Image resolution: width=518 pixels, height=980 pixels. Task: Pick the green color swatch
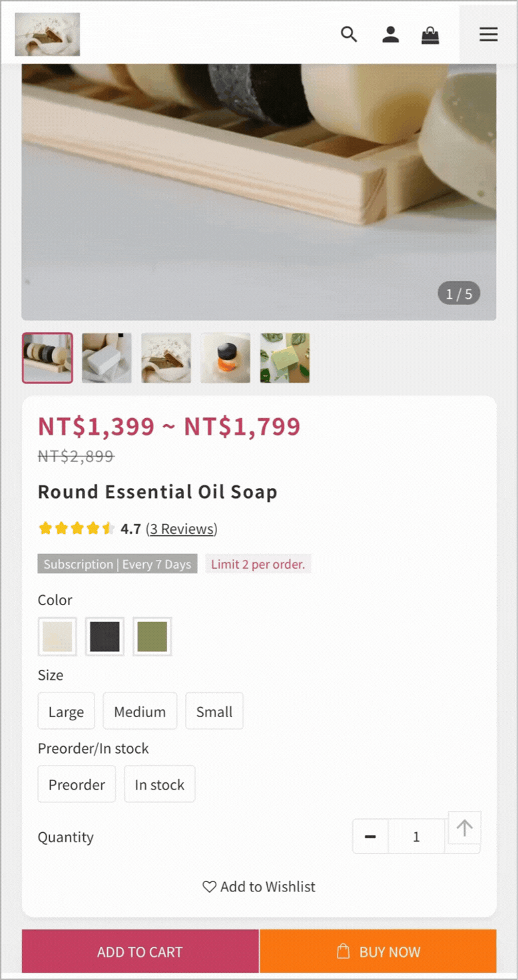[x=152, y=636]
